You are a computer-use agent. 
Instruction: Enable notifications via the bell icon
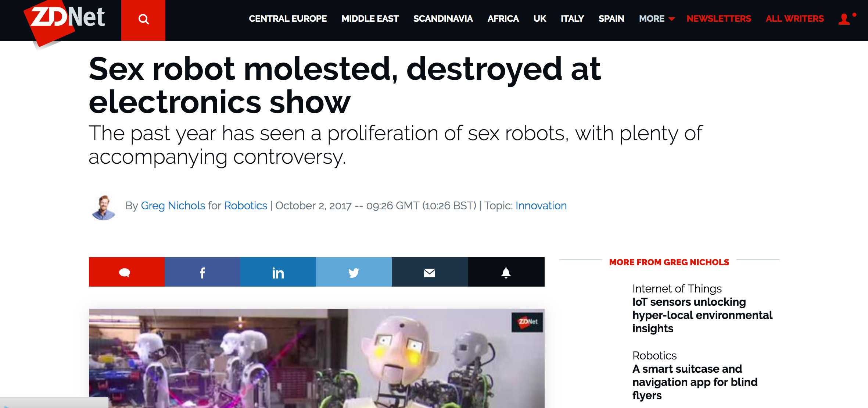point(506,272)
